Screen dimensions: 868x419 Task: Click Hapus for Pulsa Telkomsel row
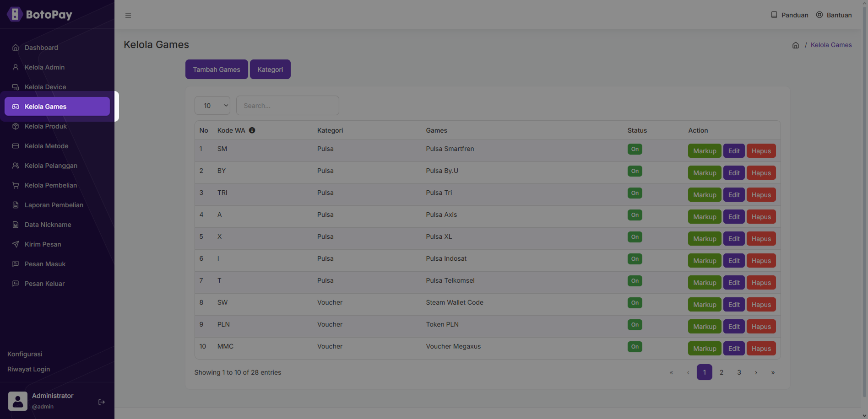pyautogui.click(x=761, y=283)
